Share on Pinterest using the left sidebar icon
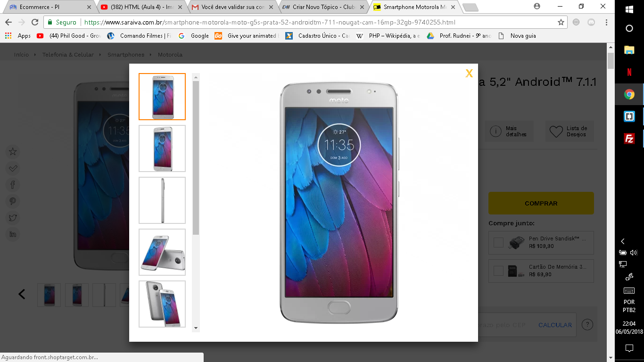Image resolution: width=644 pixels, height=362 pixels. (13, 201)
